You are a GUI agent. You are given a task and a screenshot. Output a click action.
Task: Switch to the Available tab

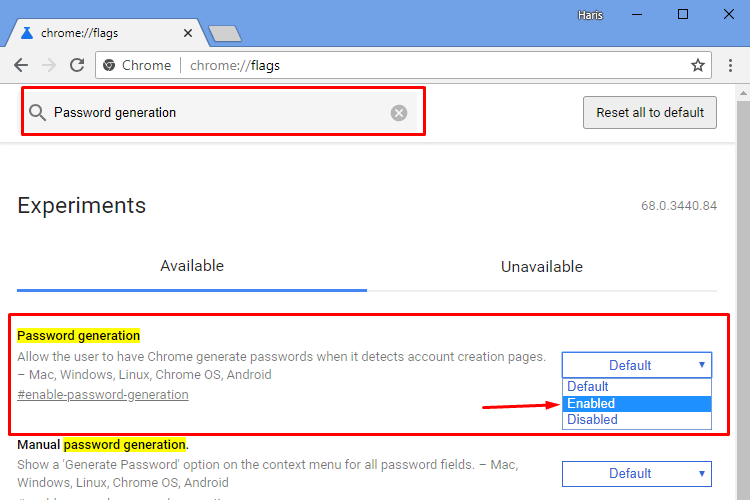click(x=192, y=266)
